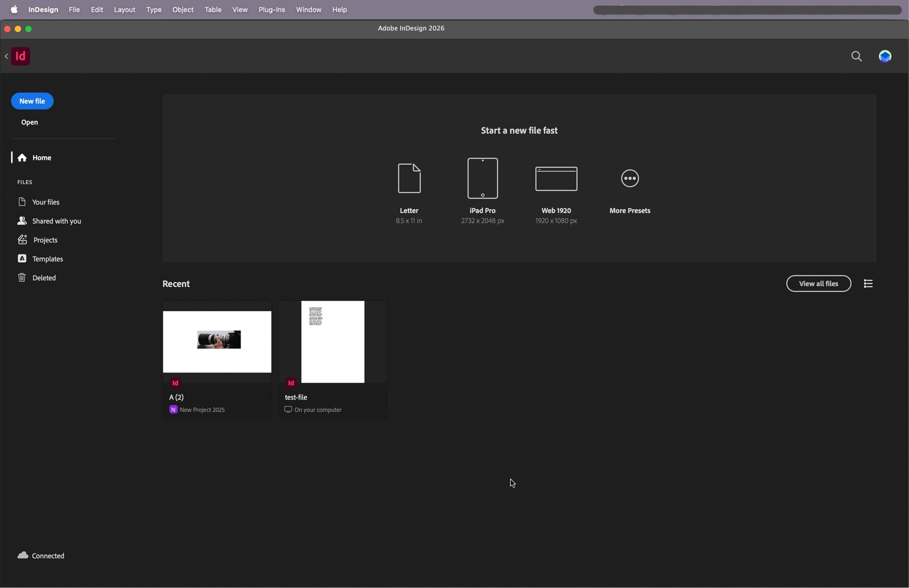Image resolution: width=909 pixels, height=588 pixels.
Task: Click the New file button
Action: coord(32,101)
